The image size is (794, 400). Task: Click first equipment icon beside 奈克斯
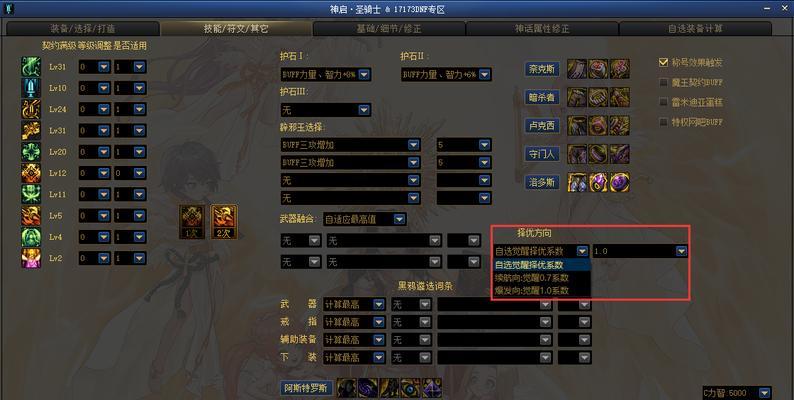click(577, 69)
